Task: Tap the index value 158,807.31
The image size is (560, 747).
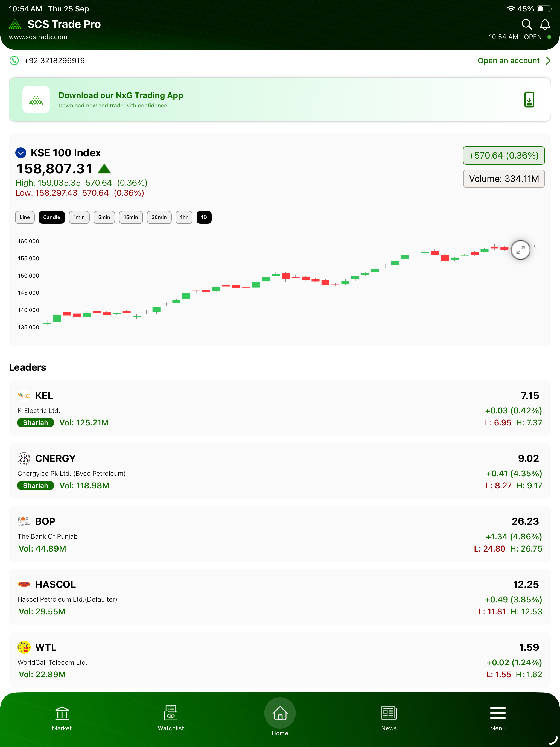Action: pyautogui.click(x=54, y=168)
